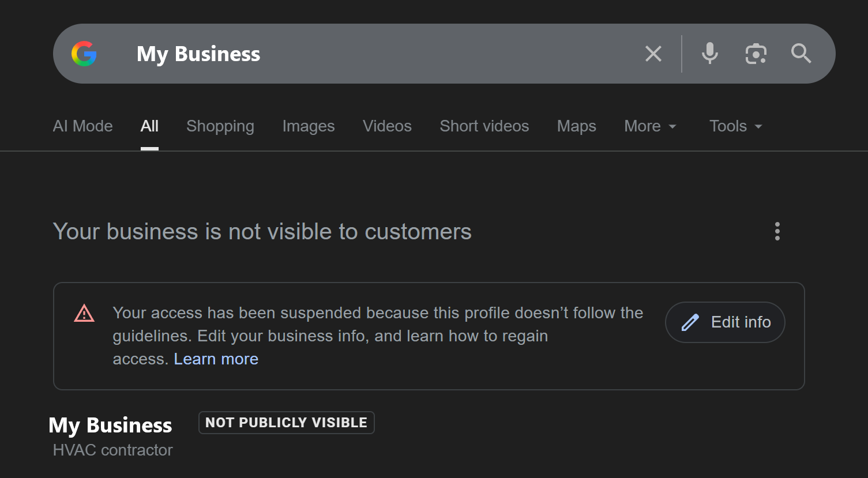868x478 pixels.
Task: Click the Google logo
Action: 84,54
